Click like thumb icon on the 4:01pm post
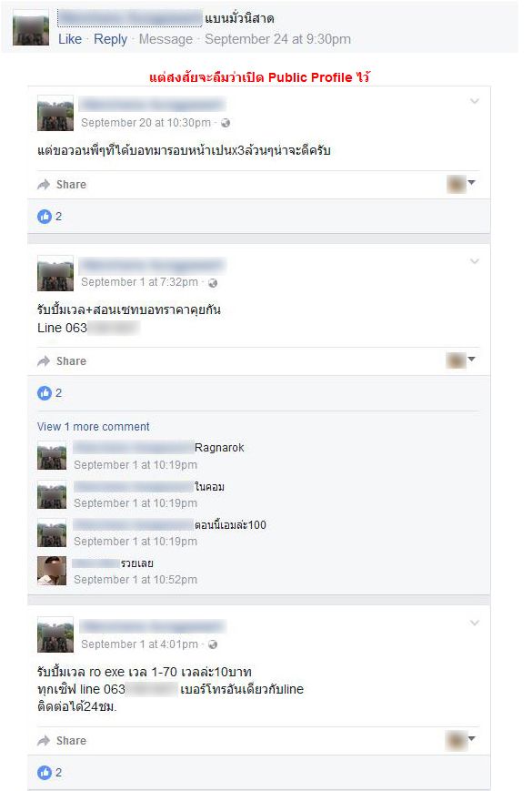The width and height of the screenshot is (532, 791). (x=45, y=772)
